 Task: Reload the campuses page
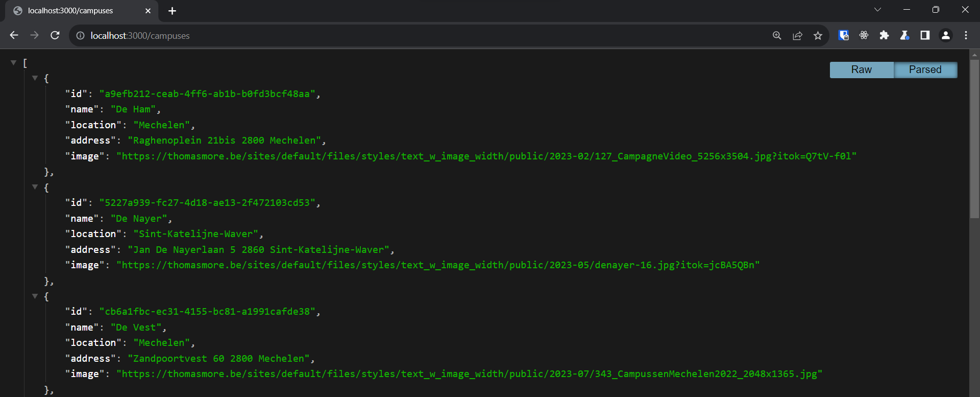pos(55,35)
